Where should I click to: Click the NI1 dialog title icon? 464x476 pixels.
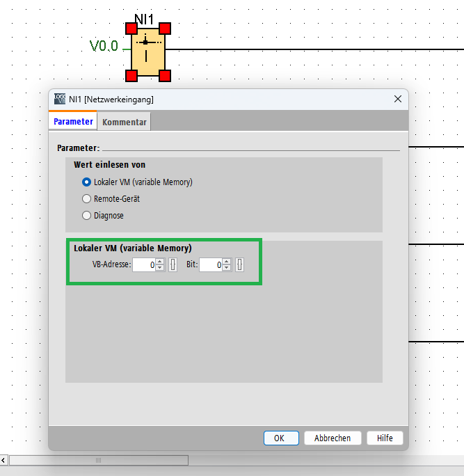(60, 99)
